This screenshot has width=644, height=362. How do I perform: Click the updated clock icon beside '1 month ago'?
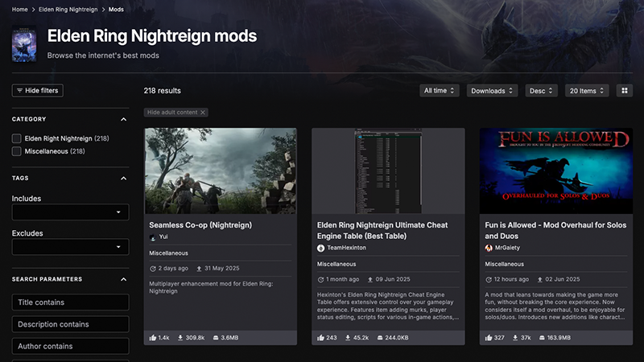320,279
